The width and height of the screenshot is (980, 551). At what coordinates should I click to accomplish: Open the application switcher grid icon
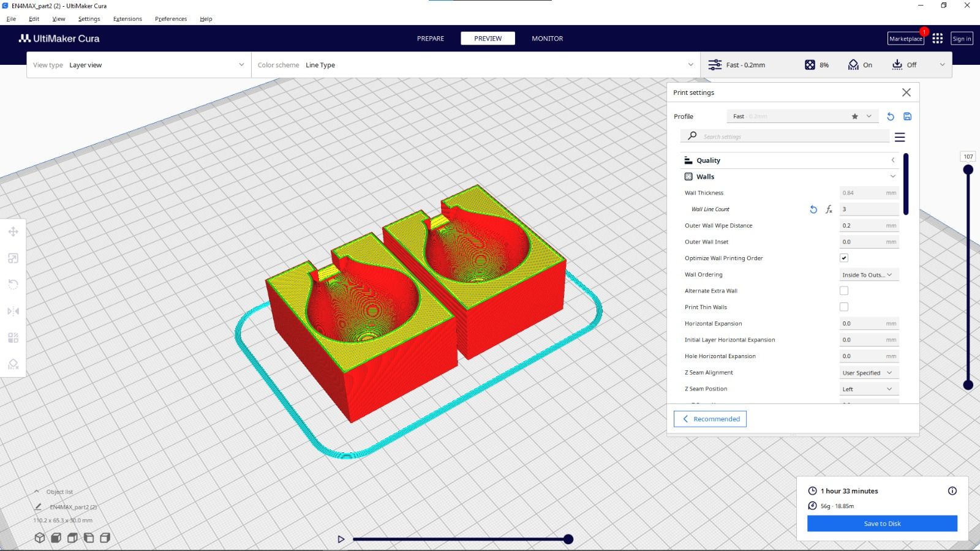click(x=937, y=39)
